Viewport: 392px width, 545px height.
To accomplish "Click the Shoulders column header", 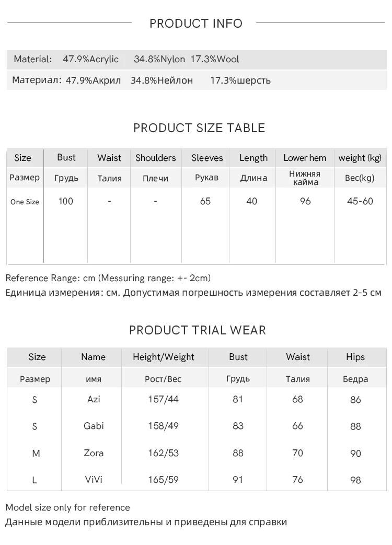I will click(x=156, y=158).
